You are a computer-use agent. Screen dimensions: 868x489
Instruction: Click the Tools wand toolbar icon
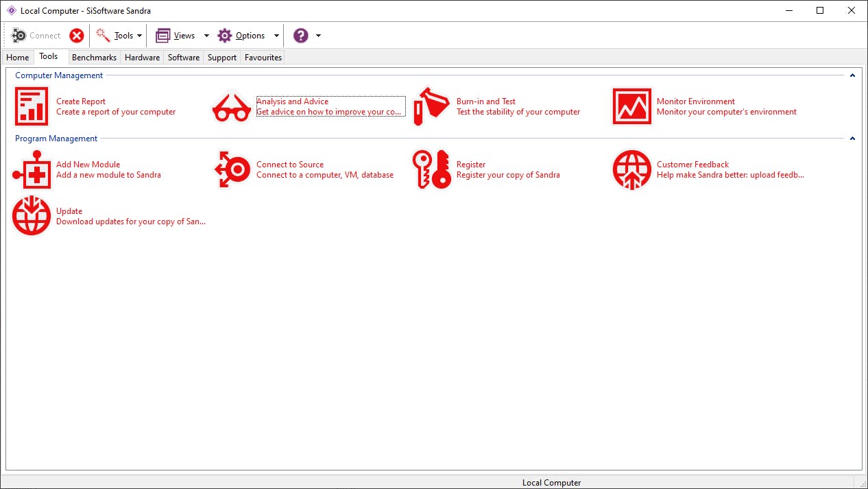103,36
